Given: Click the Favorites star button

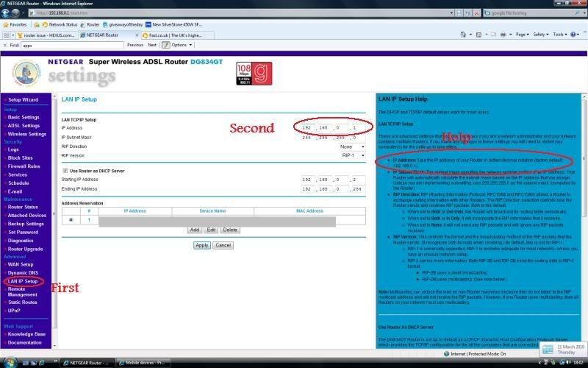Looking at the screenshot, I should pyautogui.click(x=15, y=24).
